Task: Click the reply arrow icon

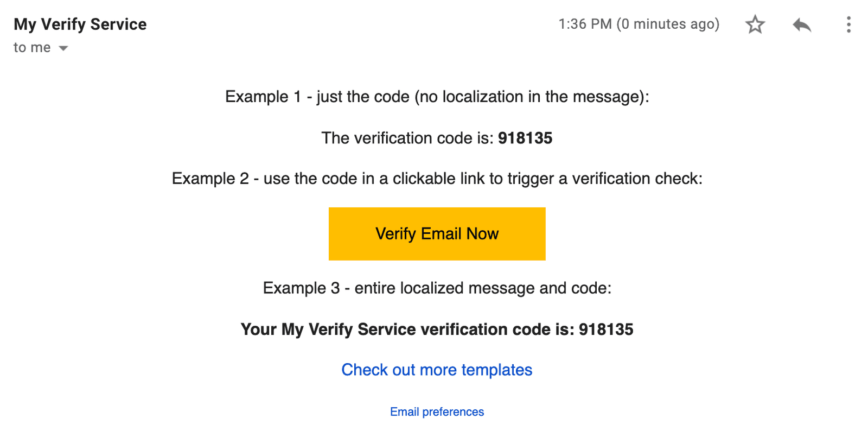Action: tap(801, 24)
